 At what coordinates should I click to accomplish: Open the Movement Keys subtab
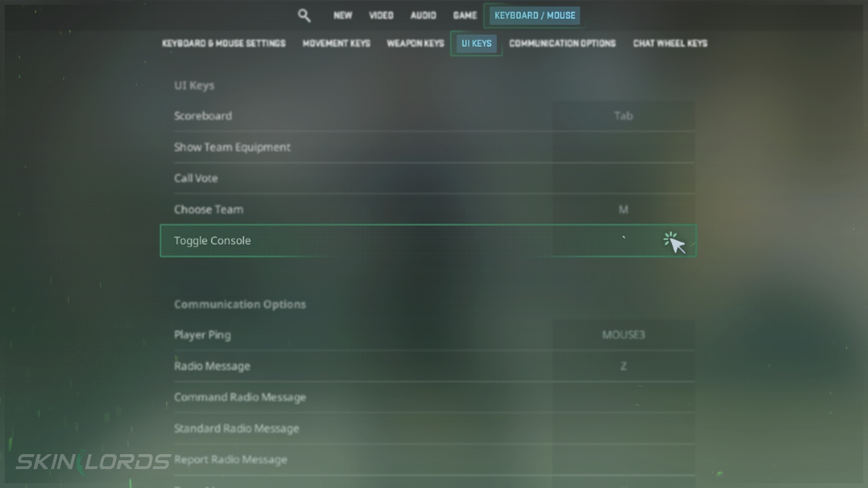click(336, 43)
